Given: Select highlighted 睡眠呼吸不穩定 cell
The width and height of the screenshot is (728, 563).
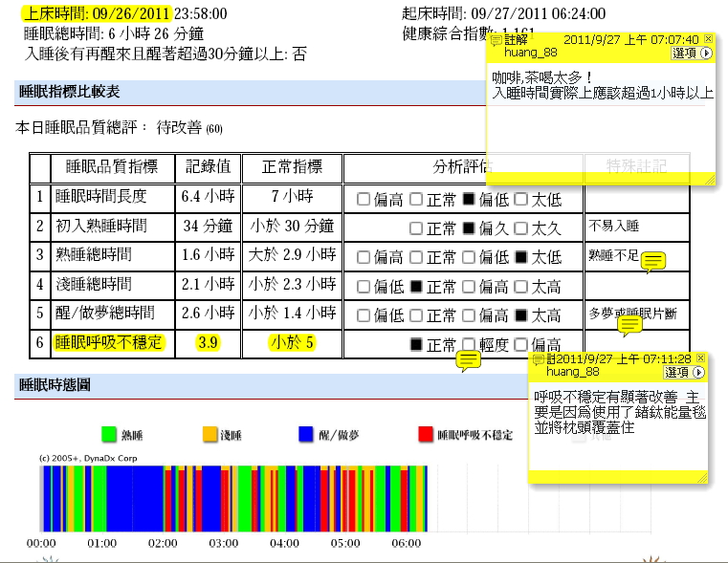Looking at the screenshot, I should [x=109, y=343].
